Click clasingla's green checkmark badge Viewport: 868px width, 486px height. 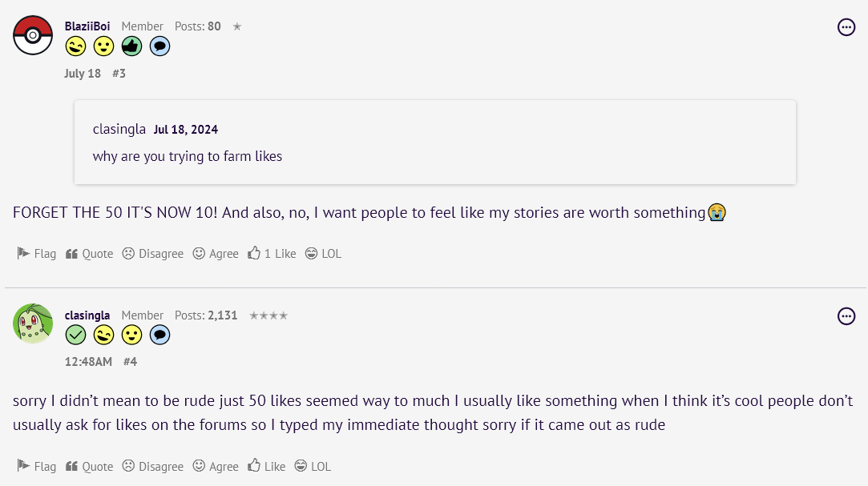pyautogui.click(x=76, y=335)
